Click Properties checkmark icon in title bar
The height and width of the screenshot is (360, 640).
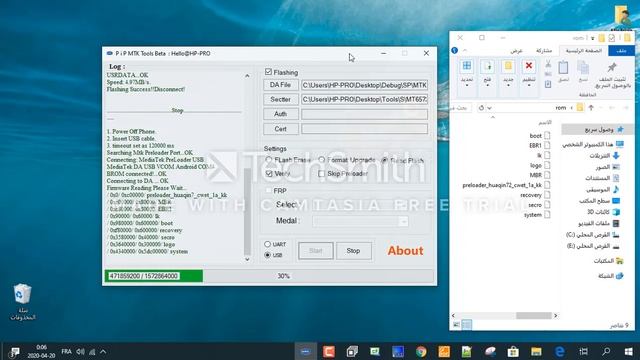click(611, 38)
